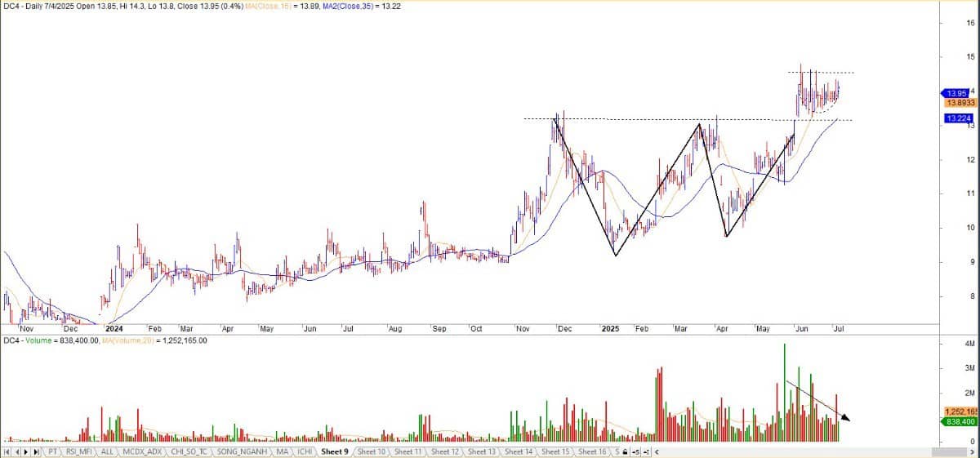Click previous sheet tab arrow
The image size is (980, 458).
(17, 451)
